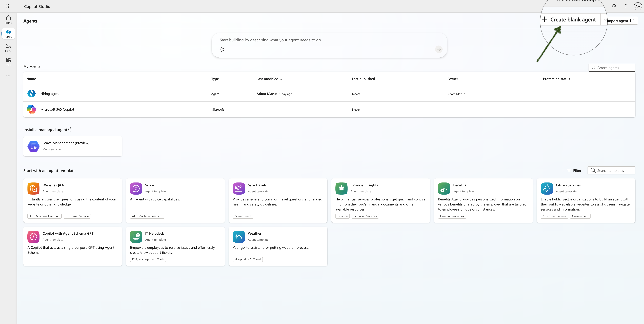Click Create blank agent button

coord(571,20)
